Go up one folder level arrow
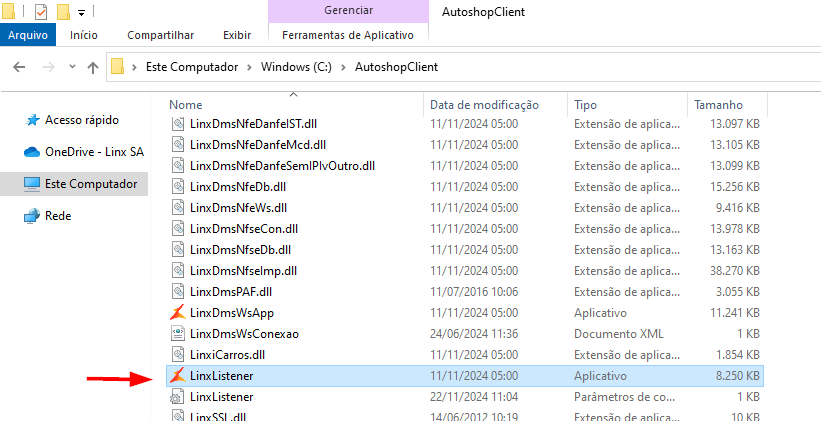The image size is (821, 421). coord(93,67)
